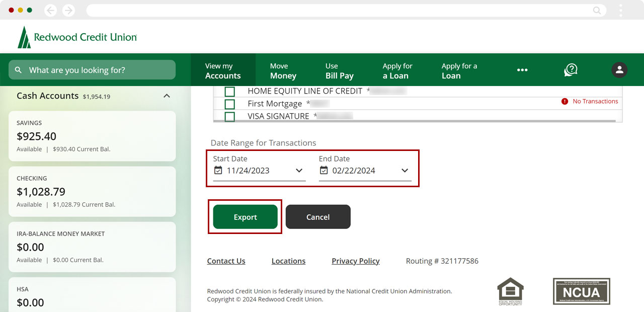This screenshot has height=312, width=644.
Task: Click the browser back arrow
Action: 50,10
